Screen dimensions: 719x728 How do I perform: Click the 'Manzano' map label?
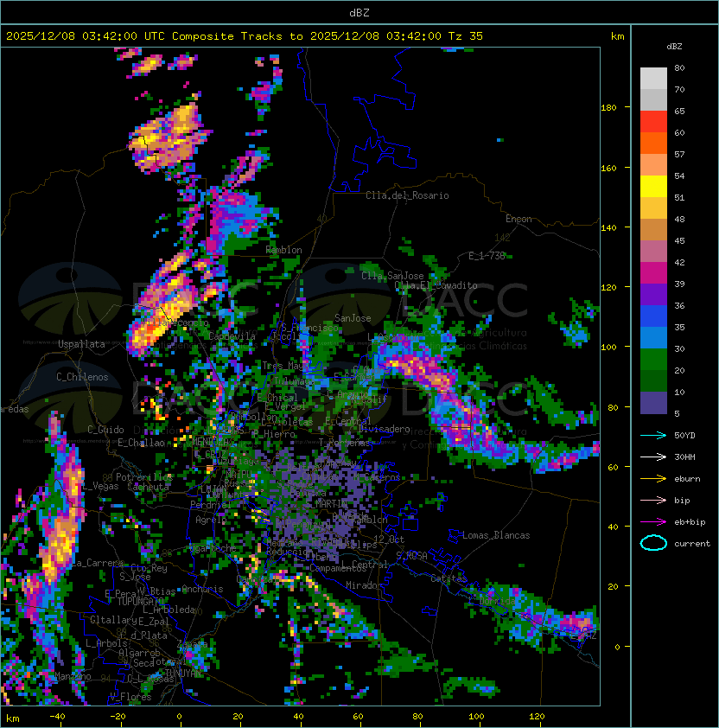tap(73, 676)
